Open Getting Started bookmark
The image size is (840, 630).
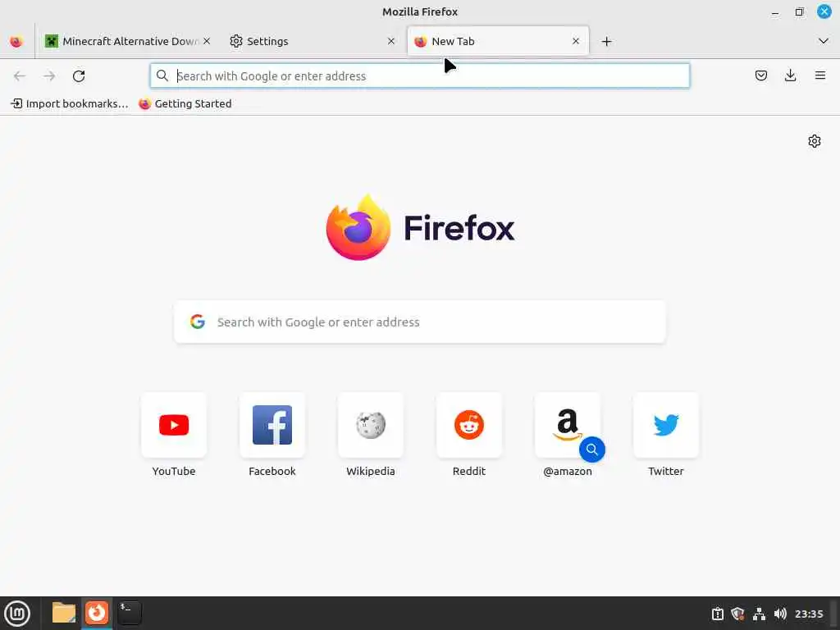(x=185, y=104)
